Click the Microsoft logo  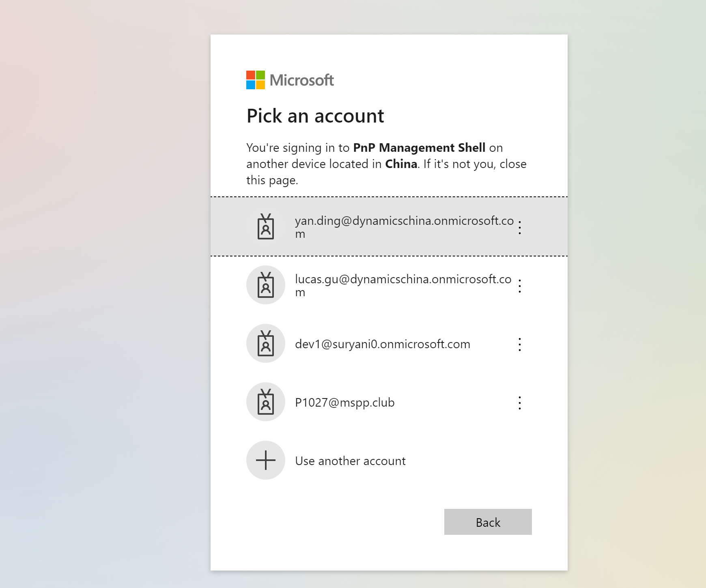pyautogui.click(x=290, y=80)
